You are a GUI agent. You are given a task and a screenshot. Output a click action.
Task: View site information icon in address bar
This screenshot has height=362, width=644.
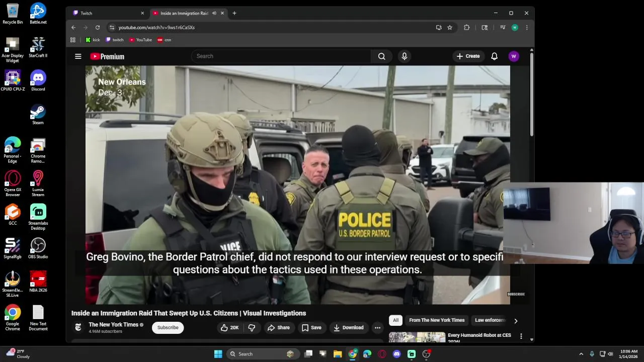click(112, 28)
